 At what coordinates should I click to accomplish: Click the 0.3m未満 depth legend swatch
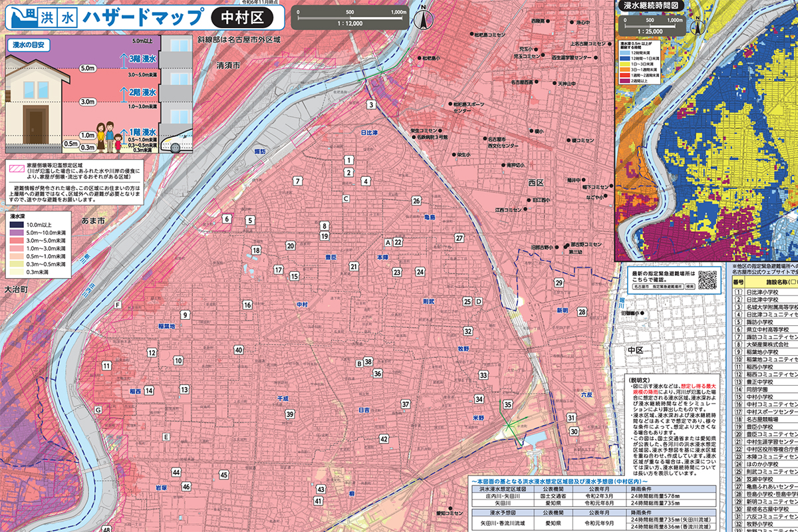click(18, 271)
